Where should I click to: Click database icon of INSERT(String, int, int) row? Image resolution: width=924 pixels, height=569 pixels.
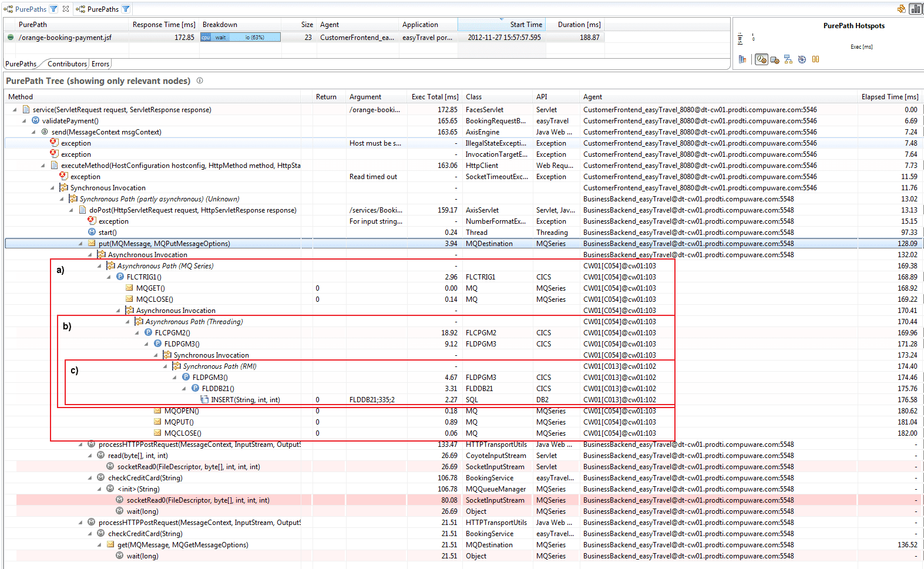pos(204,399)
